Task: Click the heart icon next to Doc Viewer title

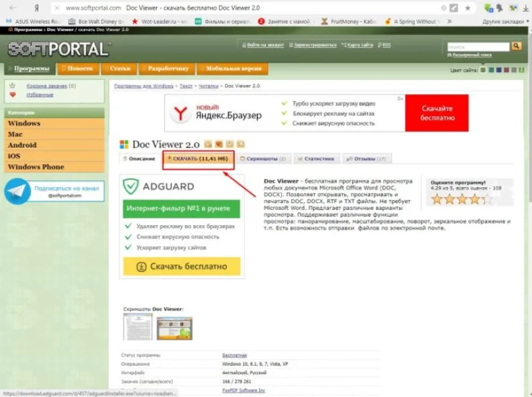Action: tap(219, 144)
